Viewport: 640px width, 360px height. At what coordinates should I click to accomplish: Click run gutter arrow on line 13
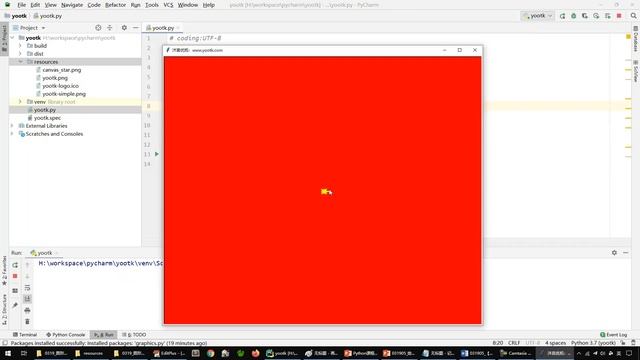(x=157, y=154)
